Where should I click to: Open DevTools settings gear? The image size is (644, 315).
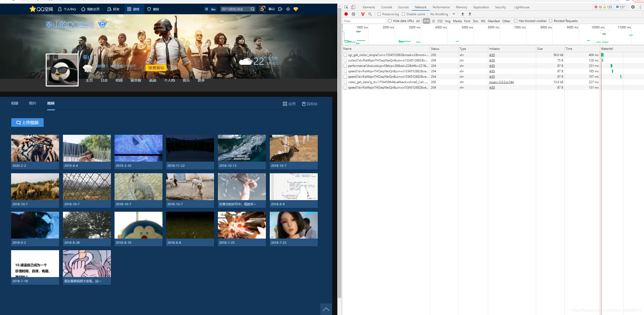(633, 7)
